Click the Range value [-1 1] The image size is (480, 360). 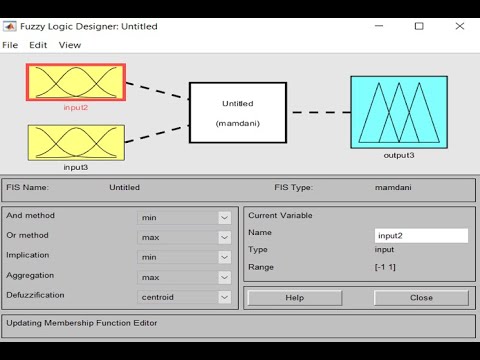click(x=385, y=267)
